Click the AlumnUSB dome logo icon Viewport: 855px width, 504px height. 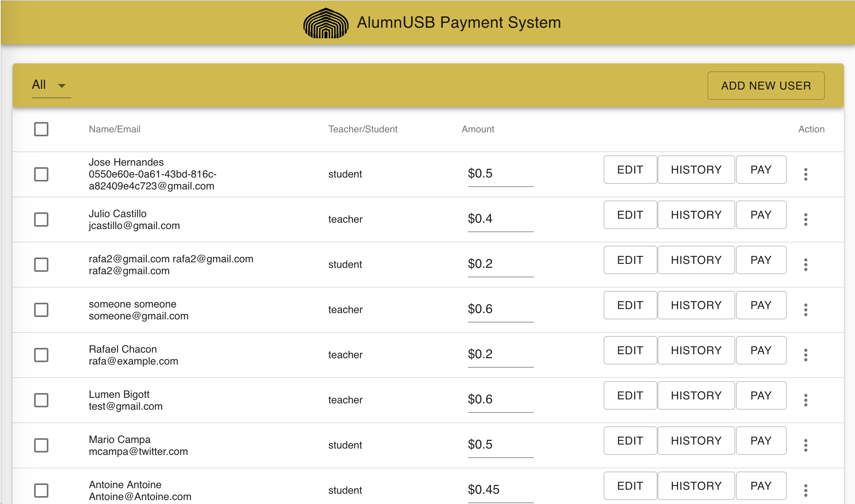326,23
